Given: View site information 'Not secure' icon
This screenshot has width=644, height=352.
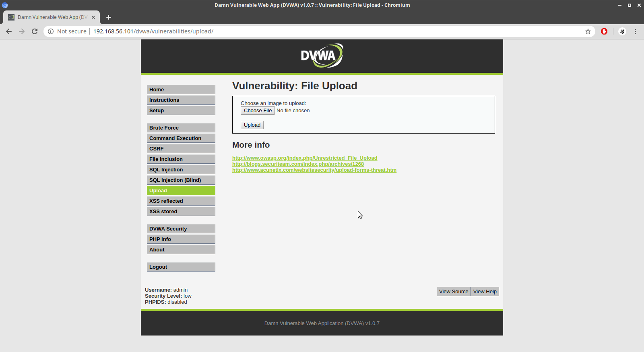Looking at the screenshot, I should pyautogui.click(x=51, y=31).
